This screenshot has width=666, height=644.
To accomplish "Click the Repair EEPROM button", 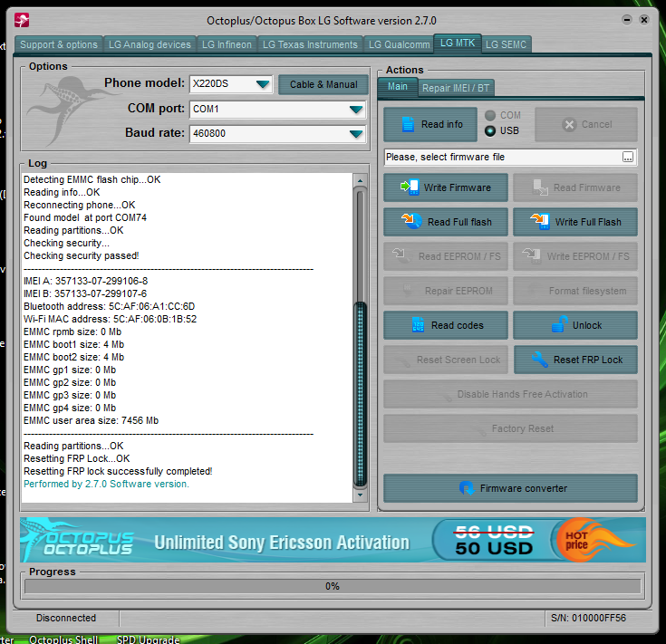I will coord(446,291).
